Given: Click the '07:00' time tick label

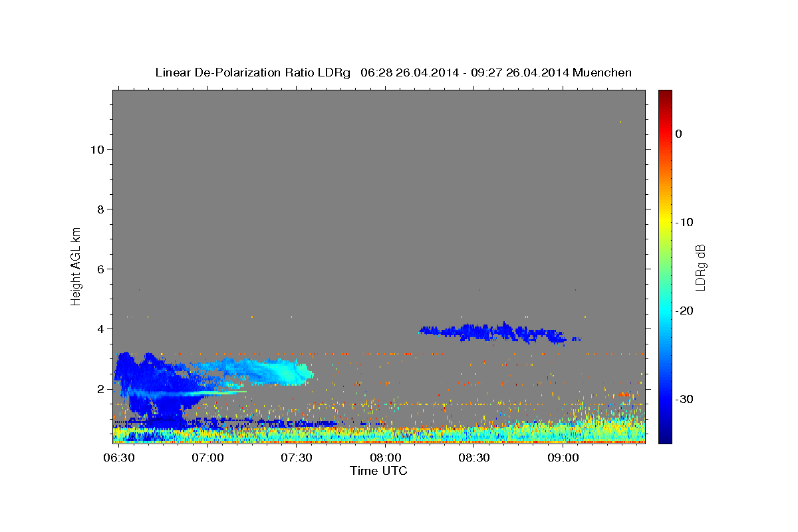Looking at the screenshot, I should pyautogui.click(x=207, y=458).
